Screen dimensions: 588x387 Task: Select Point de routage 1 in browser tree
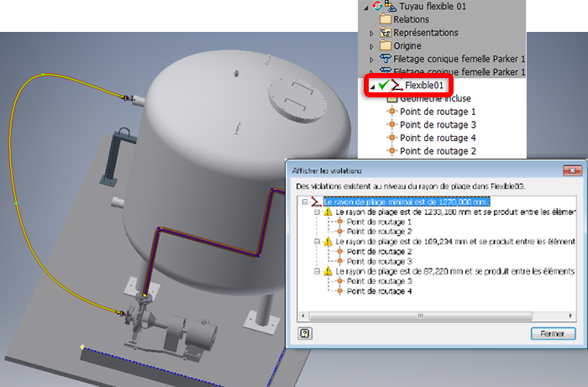pos(438,112)
